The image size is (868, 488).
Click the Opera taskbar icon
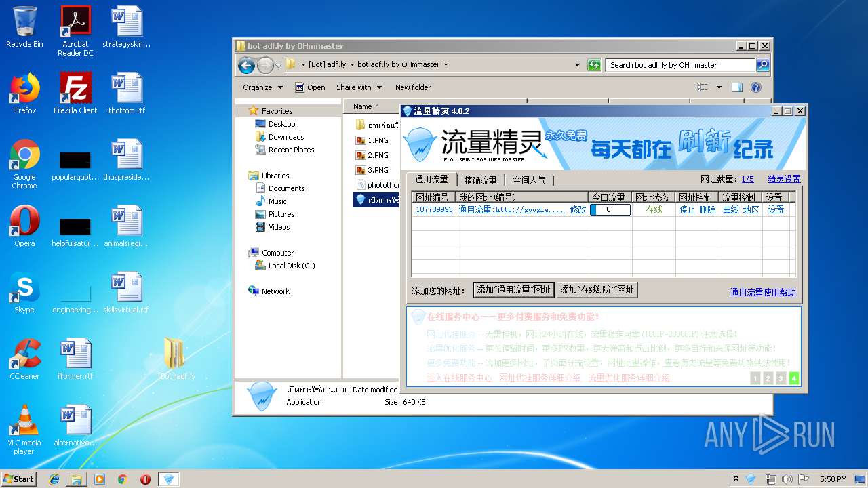point(145,479)
